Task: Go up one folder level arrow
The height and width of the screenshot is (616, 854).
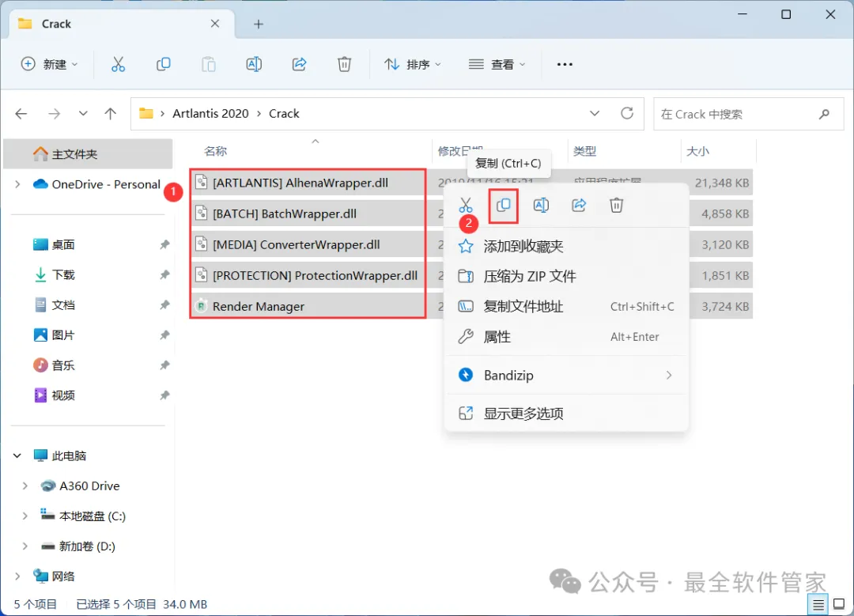Action: click(111, 114)
